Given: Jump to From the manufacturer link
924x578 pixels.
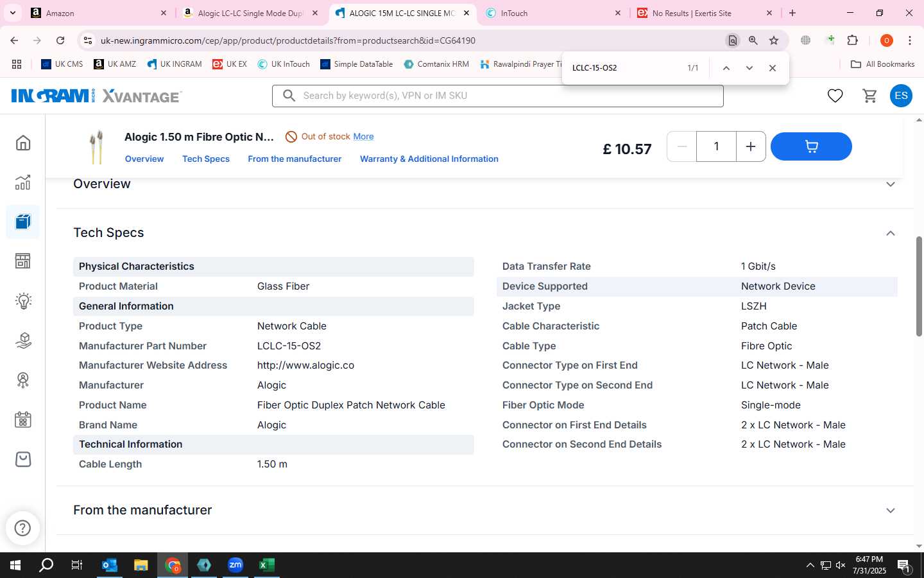Looking at the screenshot, I should tap(295, 159).
